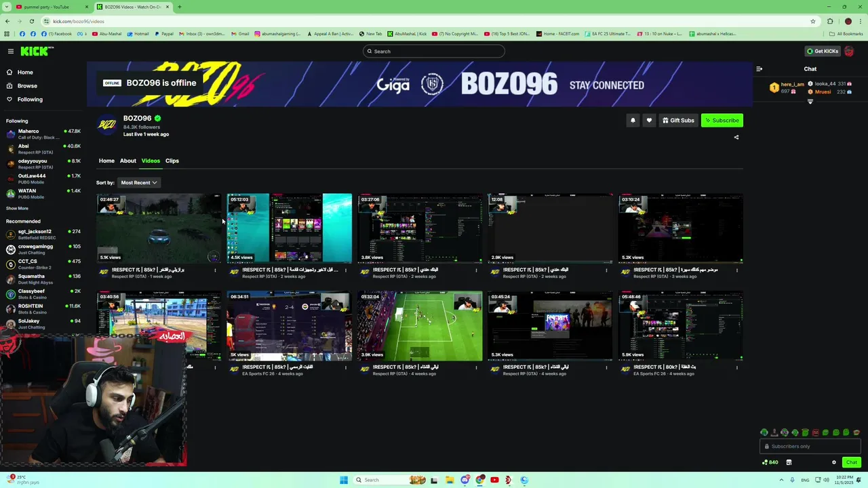868x488 pixels.
Task: Click the Kick logo
Action: coord(37,51)
